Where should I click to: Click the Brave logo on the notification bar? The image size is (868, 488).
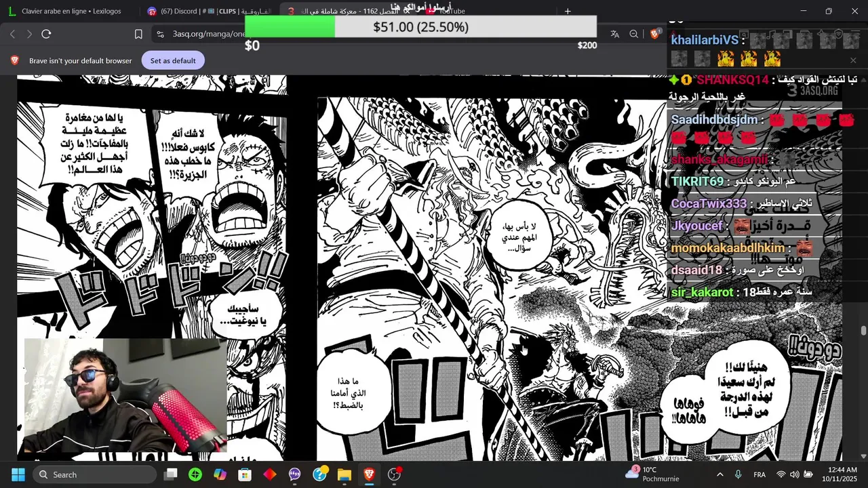(14, 60)
